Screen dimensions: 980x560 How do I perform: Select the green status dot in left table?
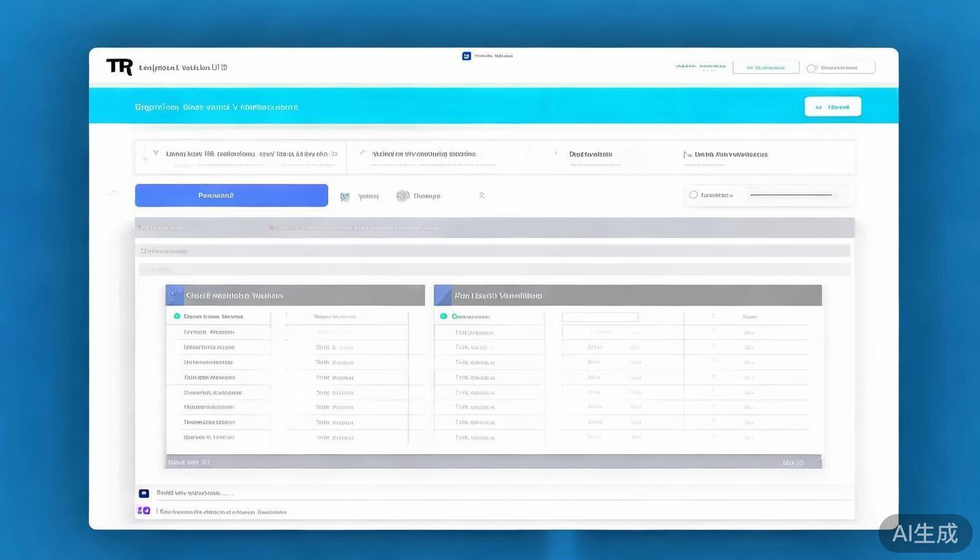[x=176, y=316]
